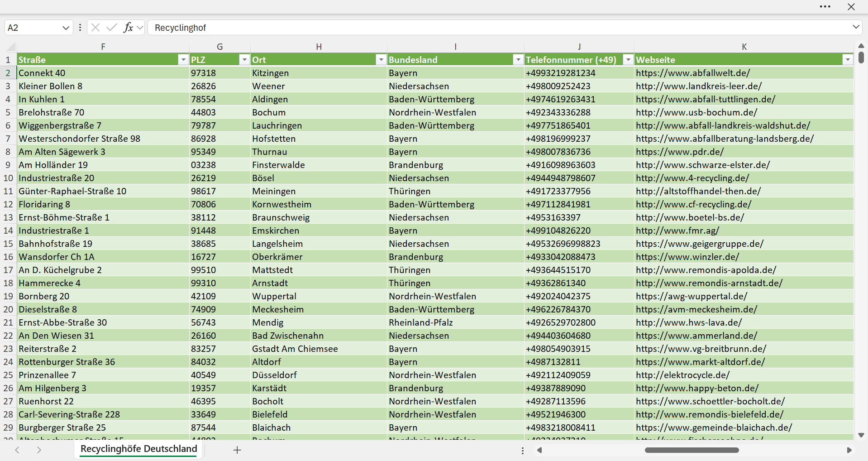Open link https://www.pdr.de/
868x461 pixels.
[679, 152]
